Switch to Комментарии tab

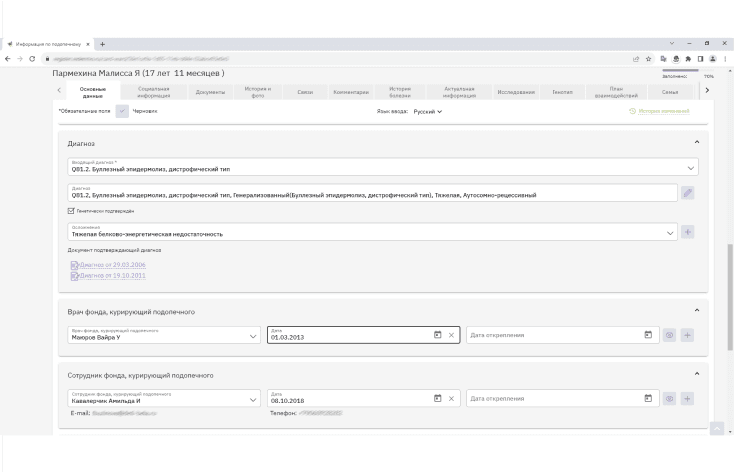(351, 92)
